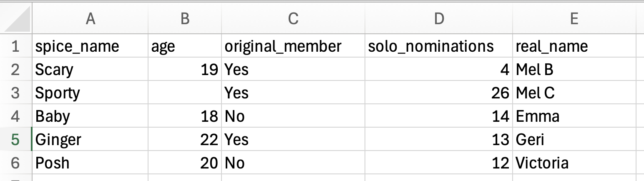Viewport: 644px width, 181px height.
Task: Select Baby's age cell showing 18
Action: [185, 116]
